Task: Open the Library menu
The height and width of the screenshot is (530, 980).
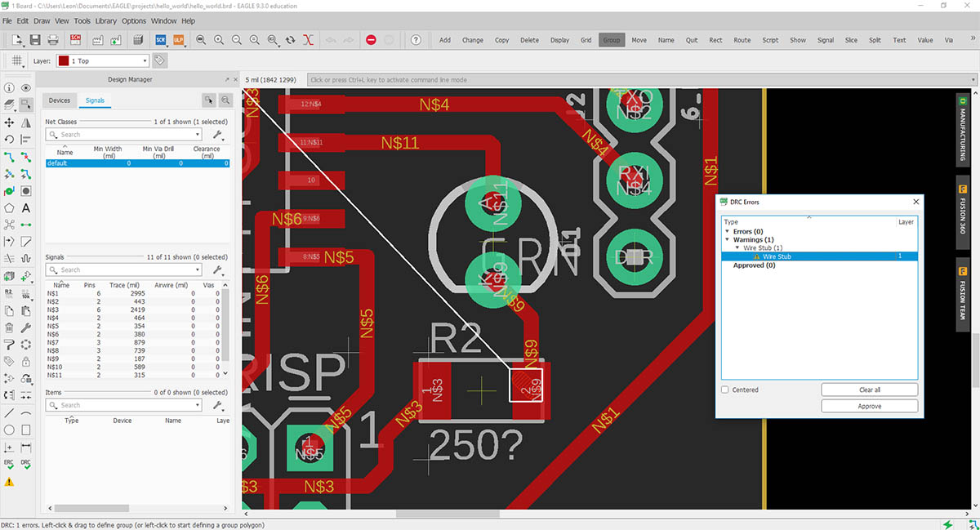Action: pos(105,20)
